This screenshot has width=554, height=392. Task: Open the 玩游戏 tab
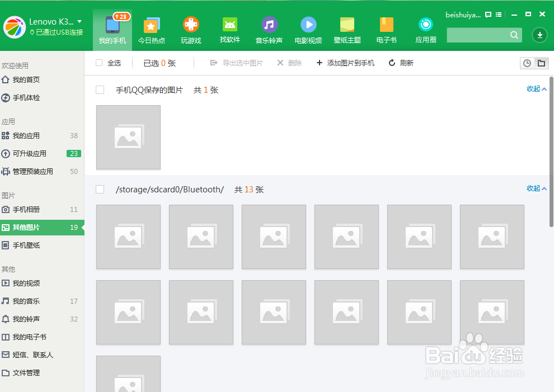(x=191, y=30)
